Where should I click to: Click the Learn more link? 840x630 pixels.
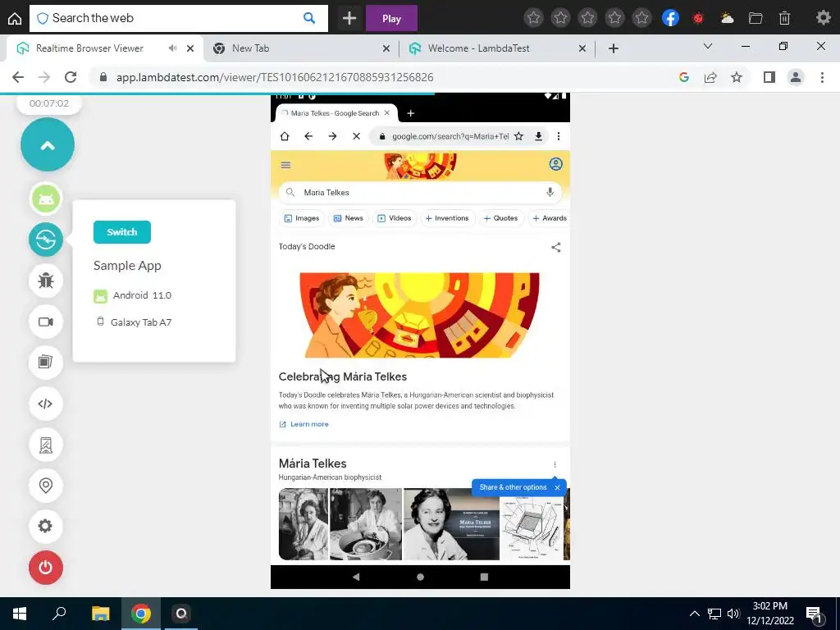[x=304, y=424]
